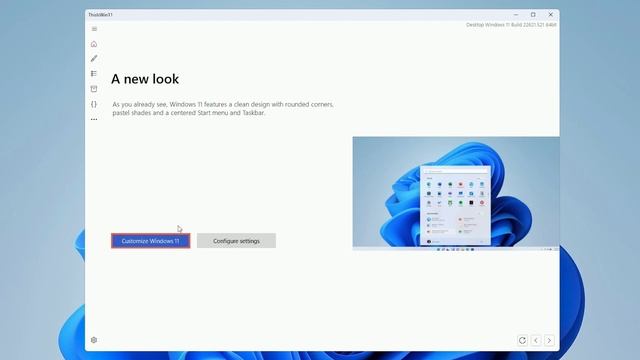Open the hamburger menu in the sidebar
640x360 pixels.
point(94,29)
